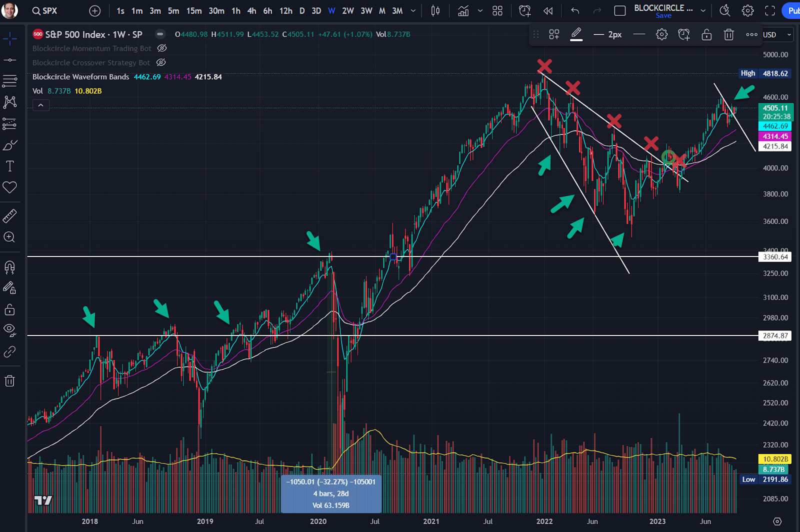Open the Fibonacci retracement tools
This screenshot has height=532, width=800.
pyautogui.click(x=9, y=81)
